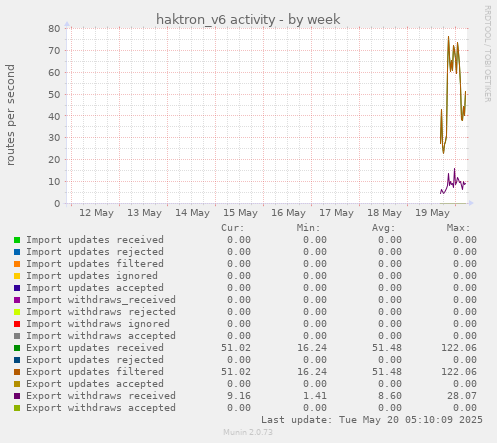Click the Import withdraws rejected color swatch
Screen dimensions: 497x443
(17, 312)
